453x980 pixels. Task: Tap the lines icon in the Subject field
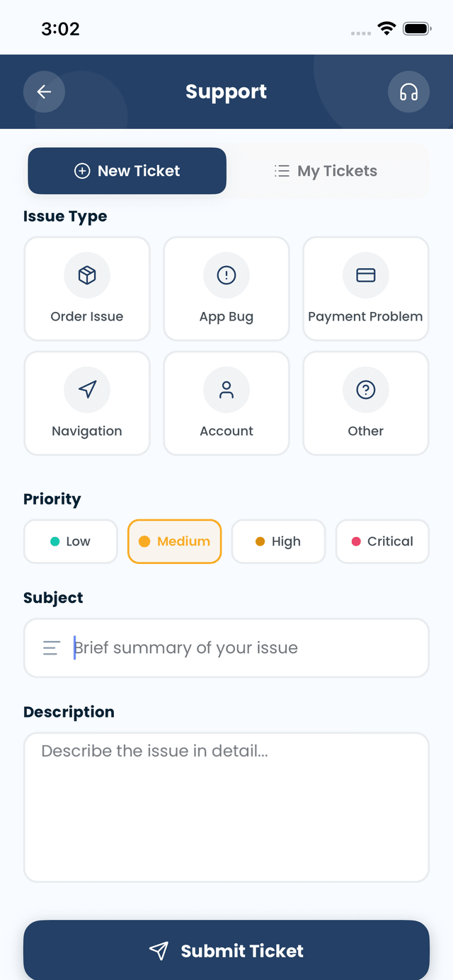50,647
